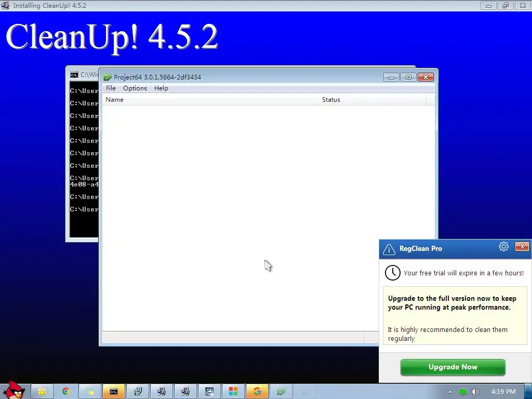Open the File menu in Project64
Screen dimensions: 532x399
(x=111, y=88)
